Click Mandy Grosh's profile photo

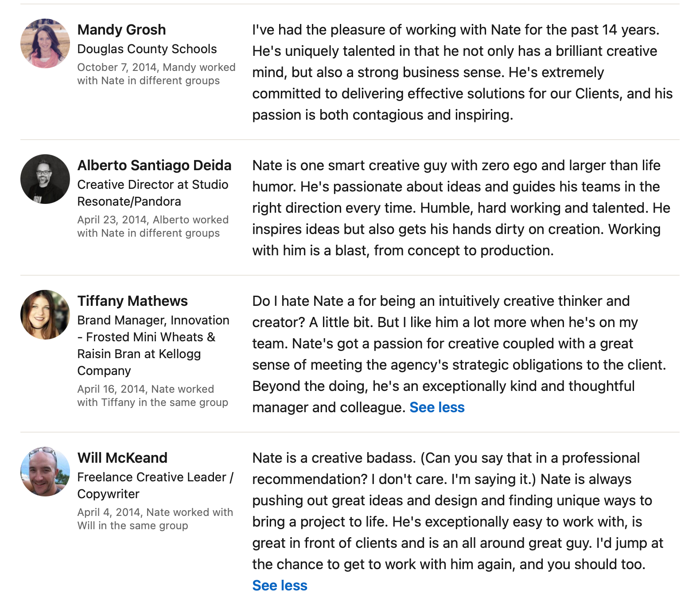[x=45, y=43]
